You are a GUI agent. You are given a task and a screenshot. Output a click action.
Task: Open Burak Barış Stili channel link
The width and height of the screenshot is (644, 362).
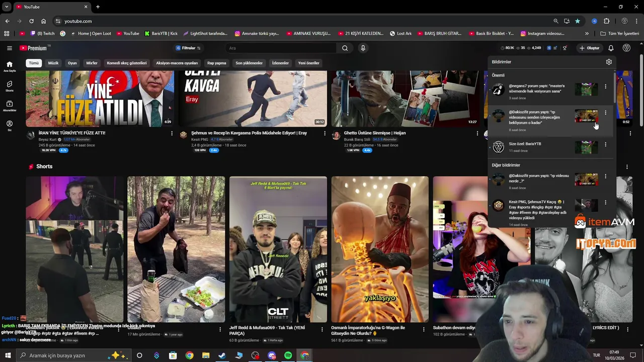357,139
